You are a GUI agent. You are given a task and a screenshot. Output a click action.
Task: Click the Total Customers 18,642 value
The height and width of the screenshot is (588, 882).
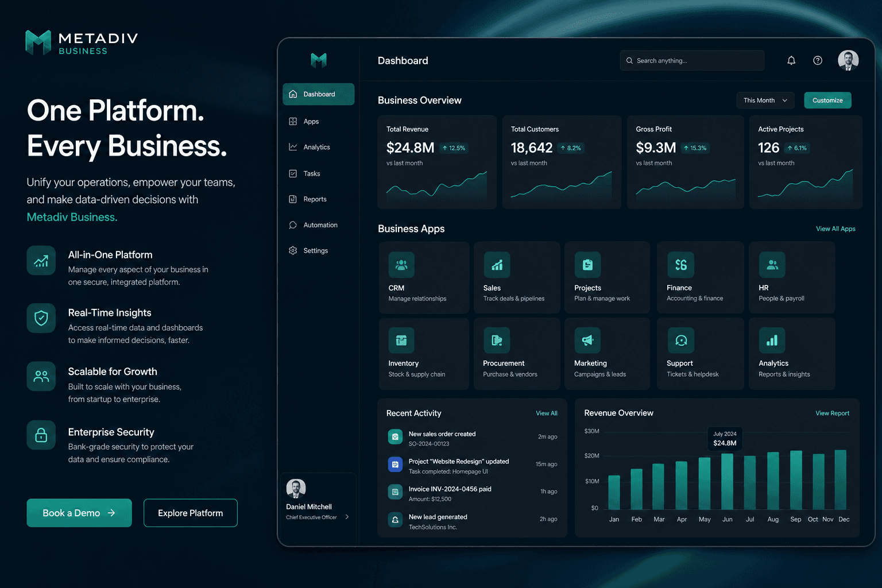532,148
